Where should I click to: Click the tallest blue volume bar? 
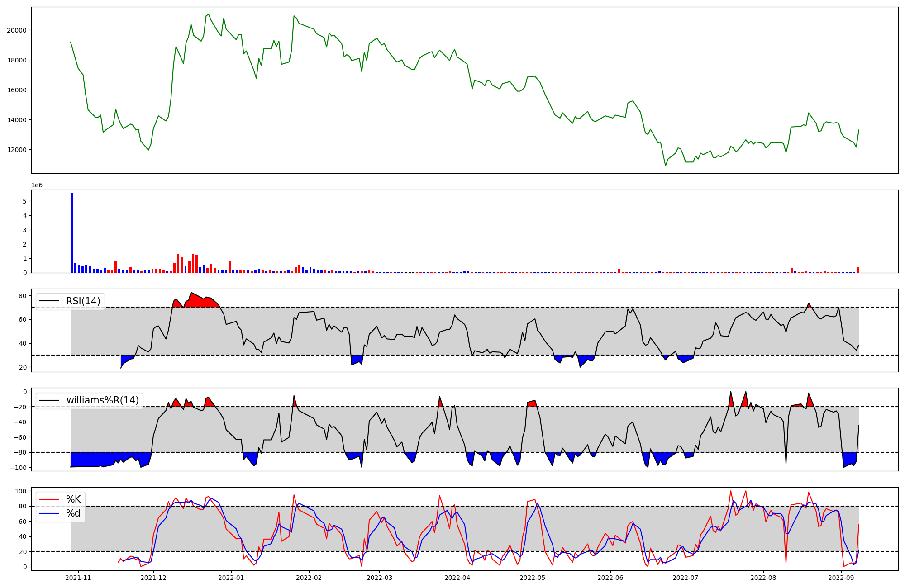(x=71, y=233)
